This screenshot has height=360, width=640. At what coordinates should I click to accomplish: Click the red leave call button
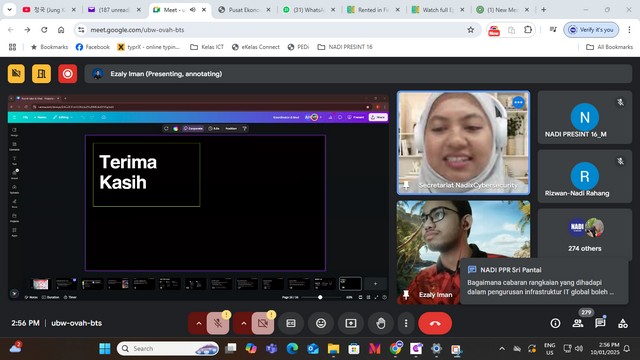tap(435, 323)
